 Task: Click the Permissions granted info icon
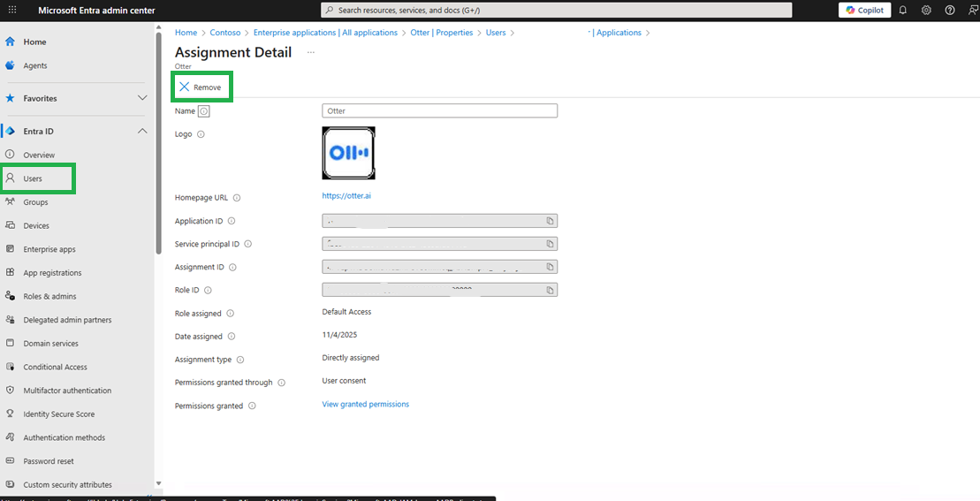(x=252, y=406)
